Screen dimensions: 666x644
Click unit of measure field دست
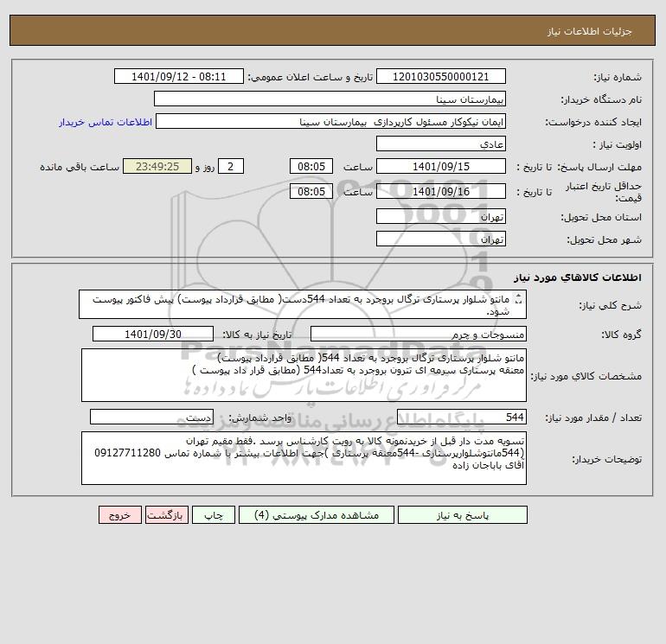[151, 417]
